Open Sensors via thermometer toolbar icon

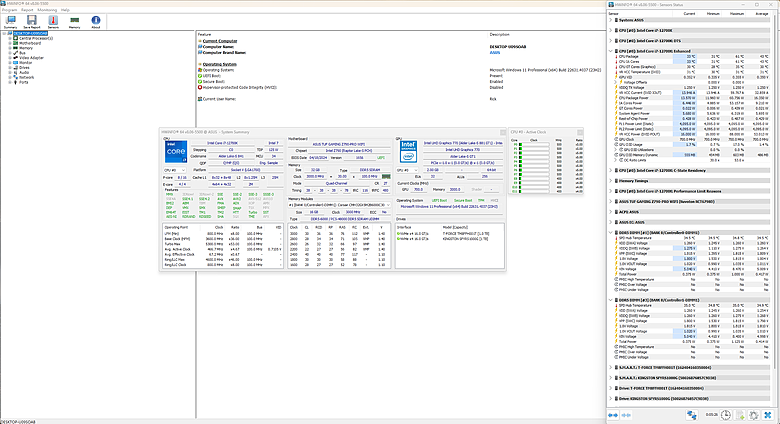[53, 20]
